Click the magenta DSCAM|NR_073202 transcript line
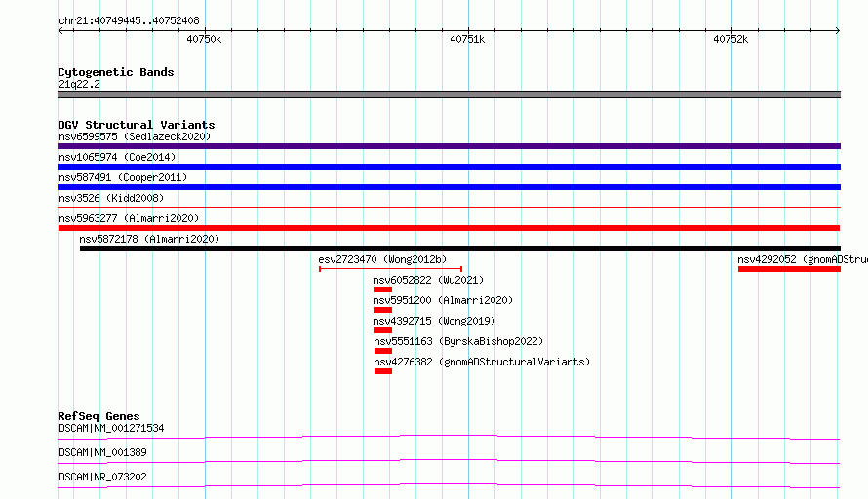Viewport: 868px width, 499px height. tap(449, 485)
